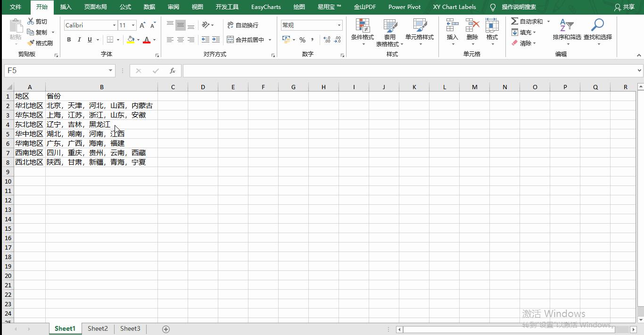Select cell A5 containing 华中地区
The image size is (644, 335).
(30, 134)
